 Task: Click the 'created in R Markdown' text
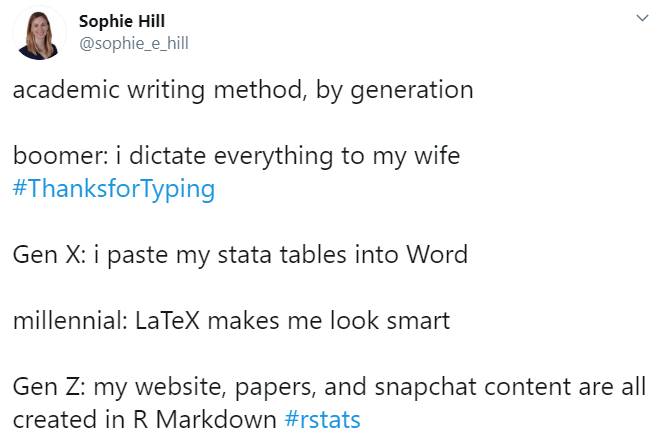point(145,420)
